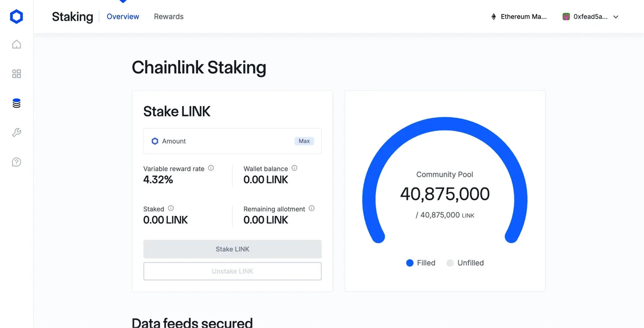This screenshot has height=328, width=644.
Task: Open the 0xfead5a... account menu
Action: coord(590,17)
